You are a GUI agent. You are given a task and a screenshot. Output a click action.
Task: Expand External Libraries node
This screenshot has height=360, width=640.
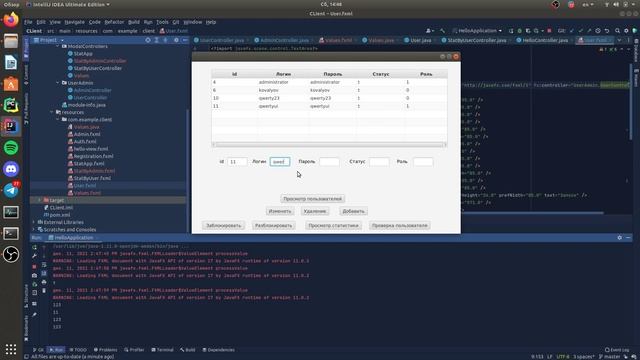[x=33, y=222]
